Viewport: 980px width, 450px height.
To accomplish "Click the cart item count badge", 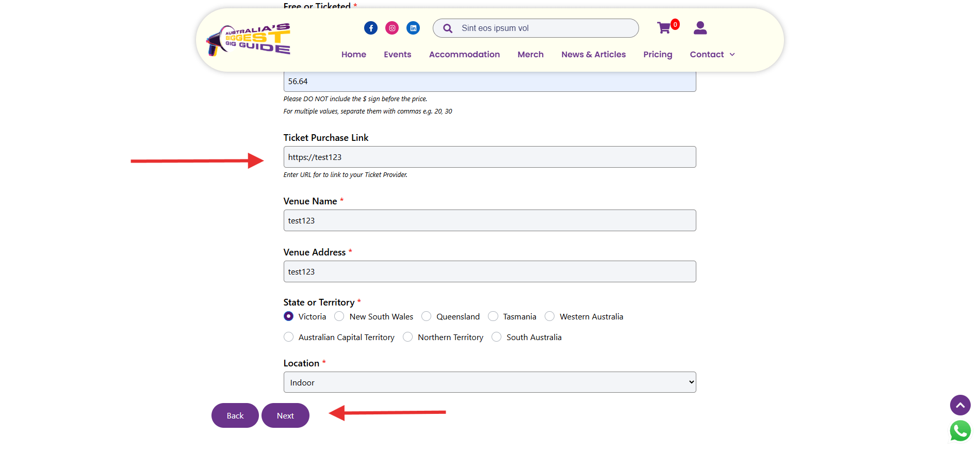I will click(675, 24).
